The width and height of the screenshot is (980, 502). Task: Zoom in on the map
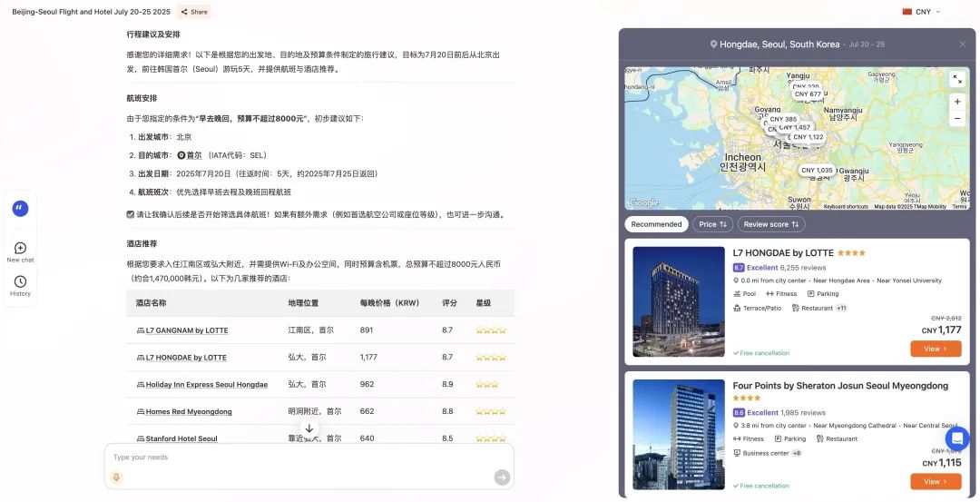click(957, 102)
